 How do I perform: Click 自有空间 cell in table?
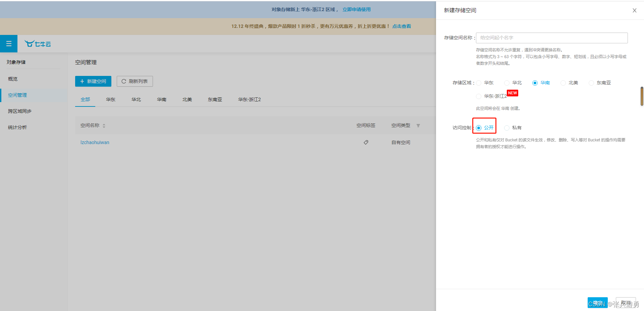pyautogui.click(x=401, y=142)
